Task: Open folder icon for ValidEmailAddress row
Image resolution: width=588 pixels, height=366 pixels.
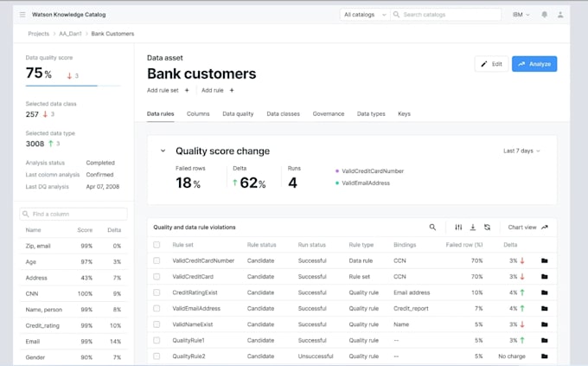Action: coord(545,309)
